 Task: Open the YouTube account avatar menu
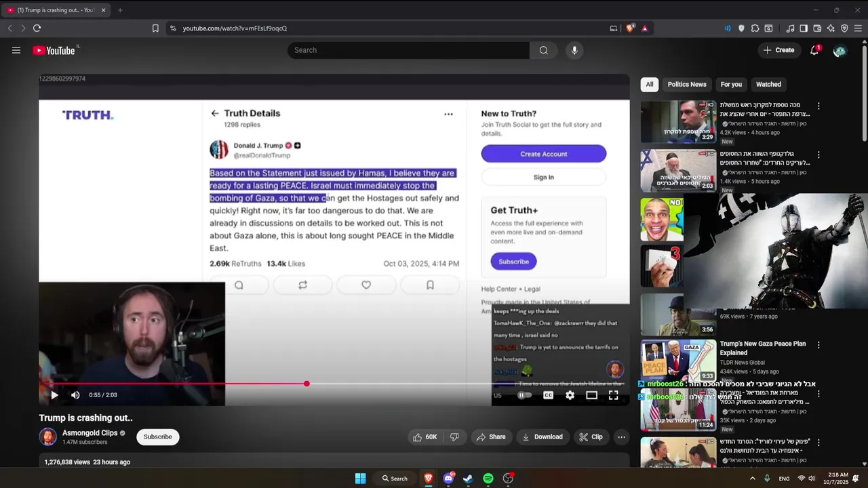pos(840,50)
